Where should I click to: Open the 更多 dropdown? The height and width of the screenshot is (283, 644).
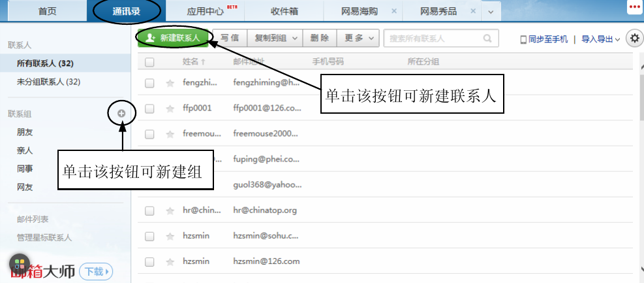pyautogui.click(x=358, y=39)
